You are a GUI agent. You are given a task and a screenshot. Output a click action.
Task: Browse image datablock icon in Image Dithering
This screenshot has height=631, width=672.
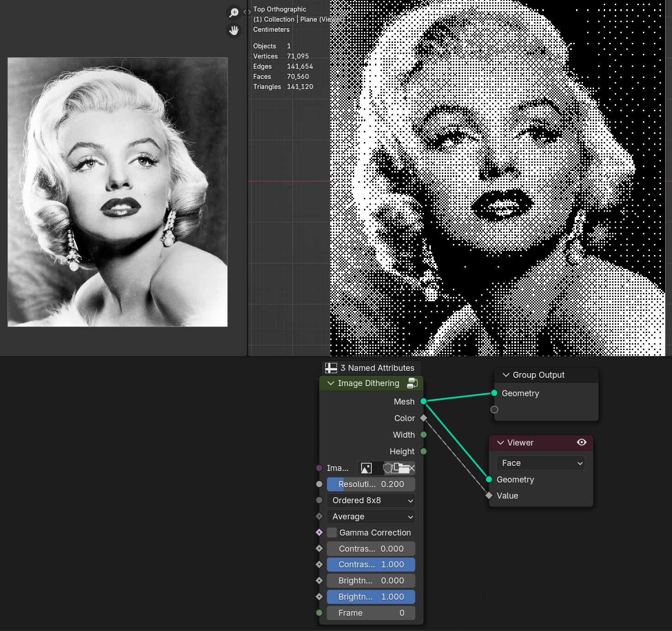click(366, 468)
